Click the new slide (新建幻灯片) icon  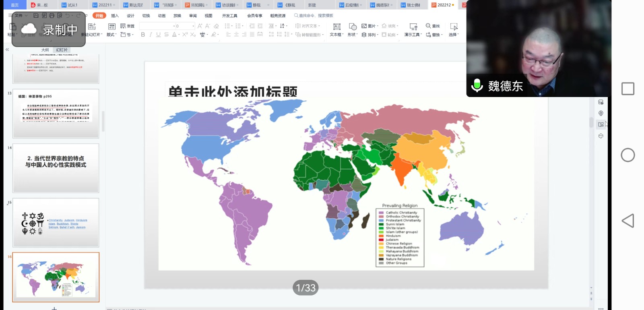coord(92,27)
